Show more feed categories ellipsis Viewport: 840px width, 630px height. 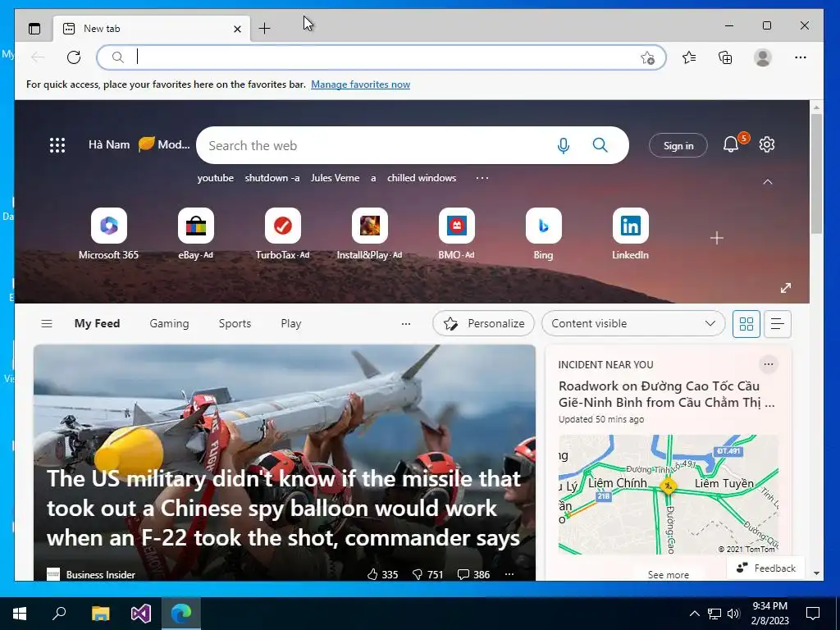[406, 323]
